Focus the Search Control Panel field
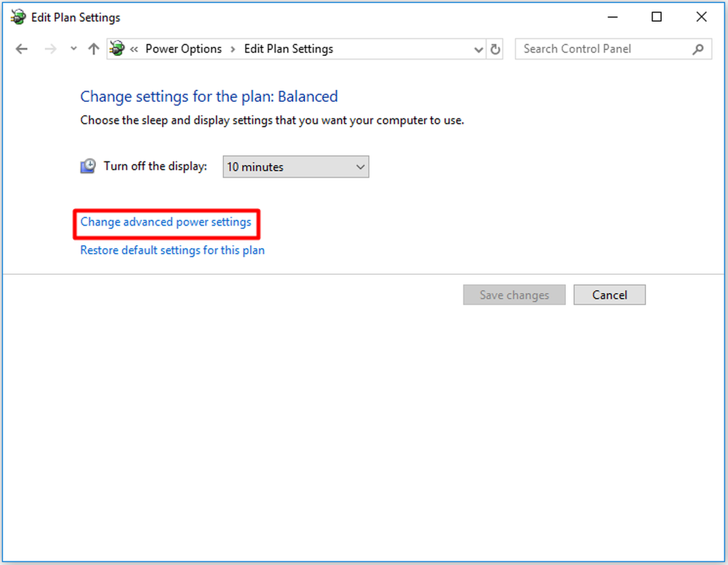728x565 pixels. (613, 49)
